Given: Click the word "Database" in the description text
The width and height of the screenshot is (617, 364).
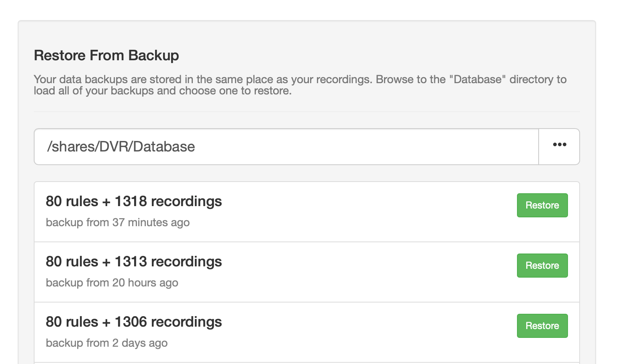Looking at the screenshot, I should 478,80.
